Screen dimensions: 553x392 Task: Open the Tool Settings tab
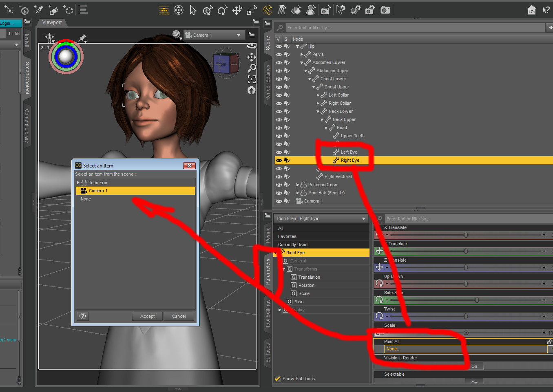268,313
